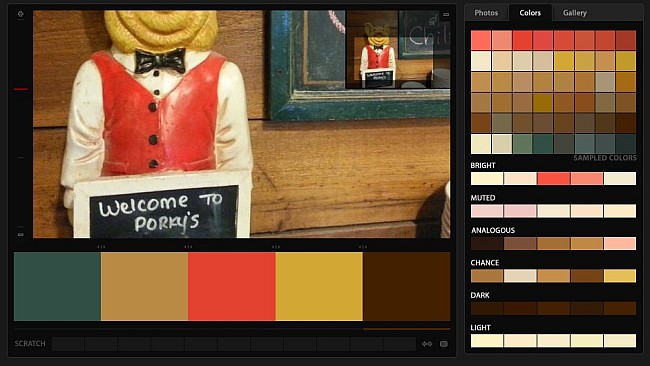650x366 pixels.
Task: Click the CHANCE palette label
Action: pyautogui.click(x=485, y=263)
